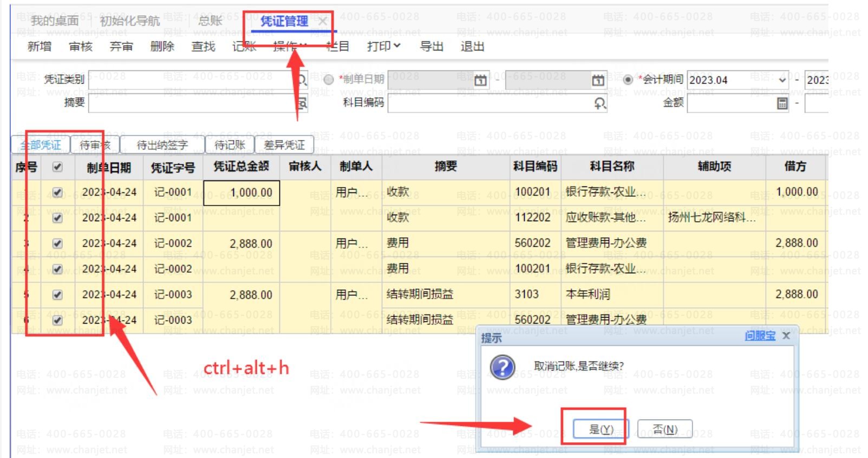The height and width of the screenshot is (458, 868).
Task: Decline with the 否(N) button
Action: [x=665, y=429]
